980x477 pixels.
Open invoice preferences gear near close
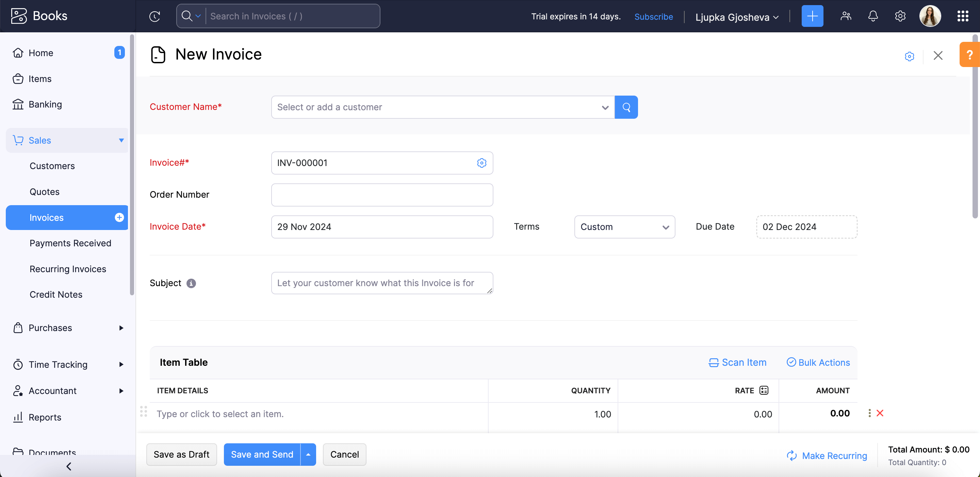[x=909, y=56]
